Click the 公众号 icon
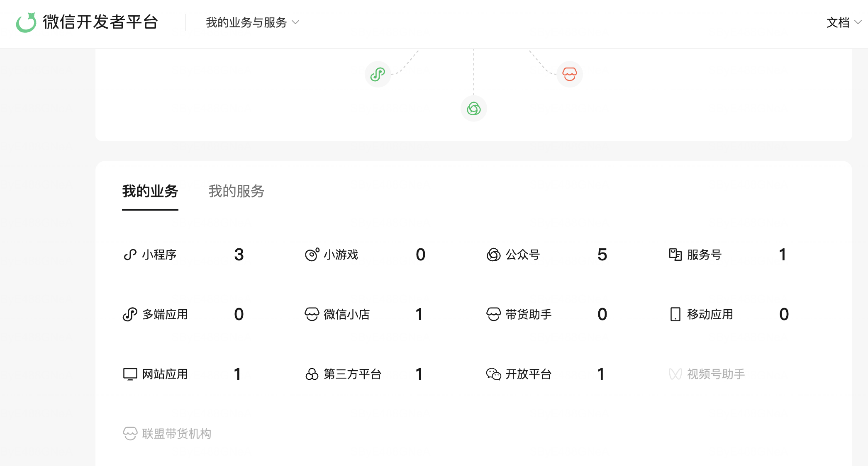 [x=494, y=255]
